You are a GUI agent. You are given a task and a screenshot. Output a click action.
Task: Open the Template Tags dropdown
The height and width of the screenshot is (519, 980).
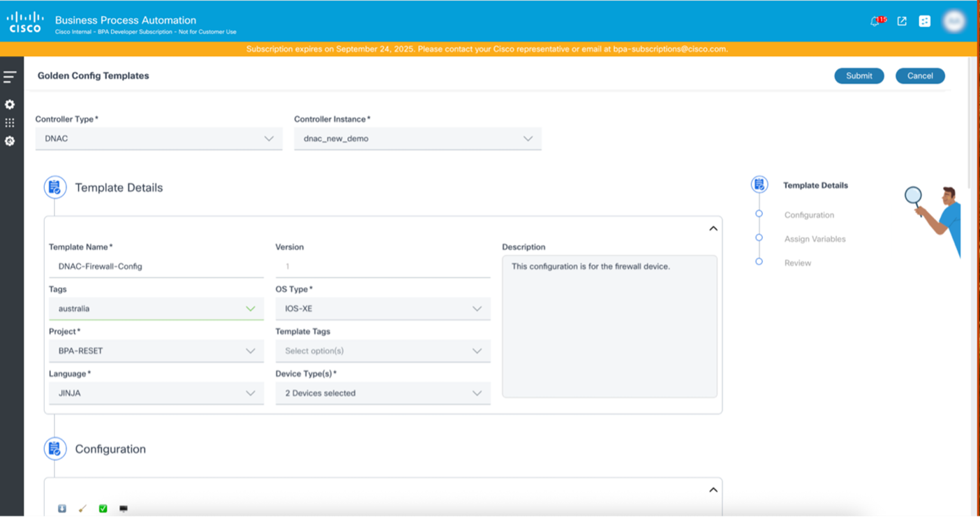383,351
